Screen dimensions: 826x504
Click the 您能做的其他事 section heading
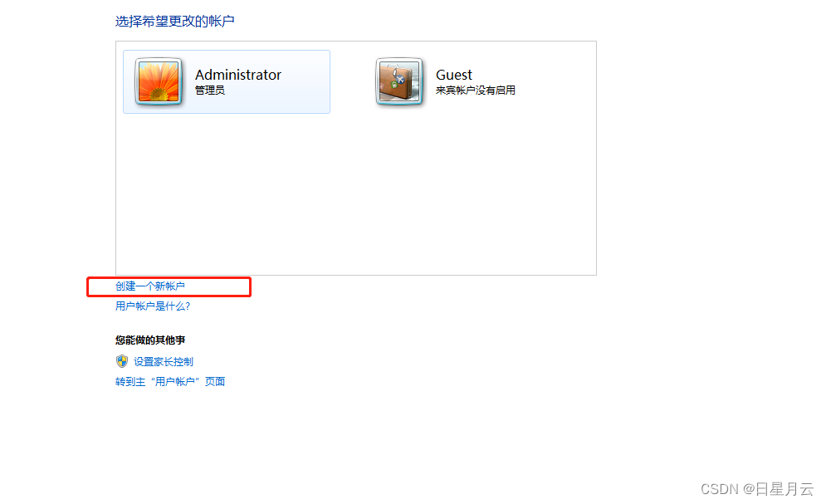[x=150, y=340]
